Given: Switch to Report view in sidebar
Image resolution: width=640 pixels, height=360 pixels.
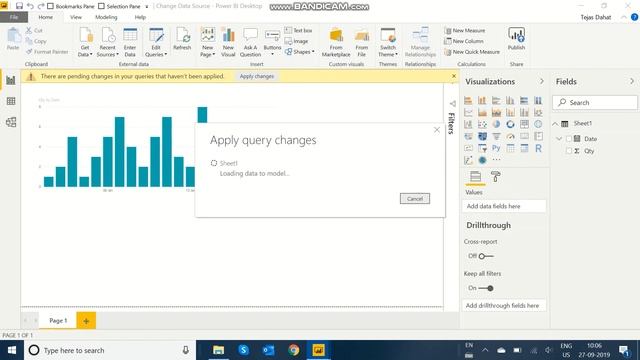Looking at the screenshot, I should (x=11, y=80).
